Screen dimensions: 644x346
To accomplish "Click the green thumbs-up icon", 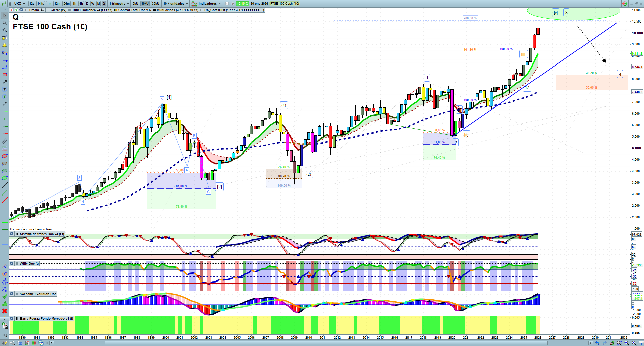I will pos(5,304).
